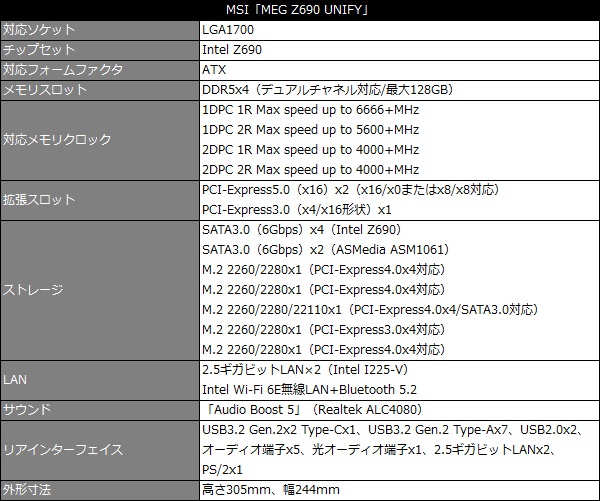Click the M.2 PCI-Express3.0x4 line
Viewport: 600px width, 501px height.
click(323, 330)
